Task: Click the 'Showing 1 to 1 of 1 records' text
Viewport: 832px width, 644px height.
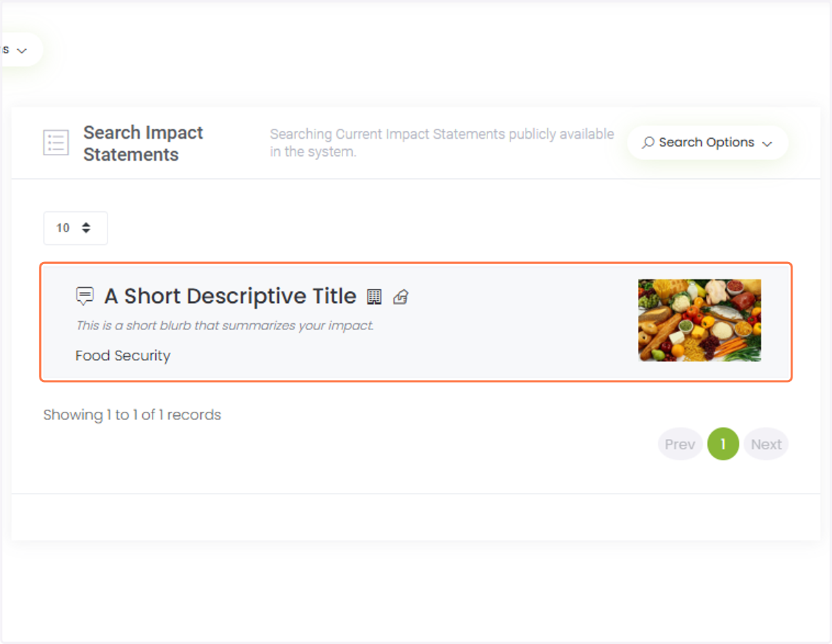Action: click(x=132, y=415)
